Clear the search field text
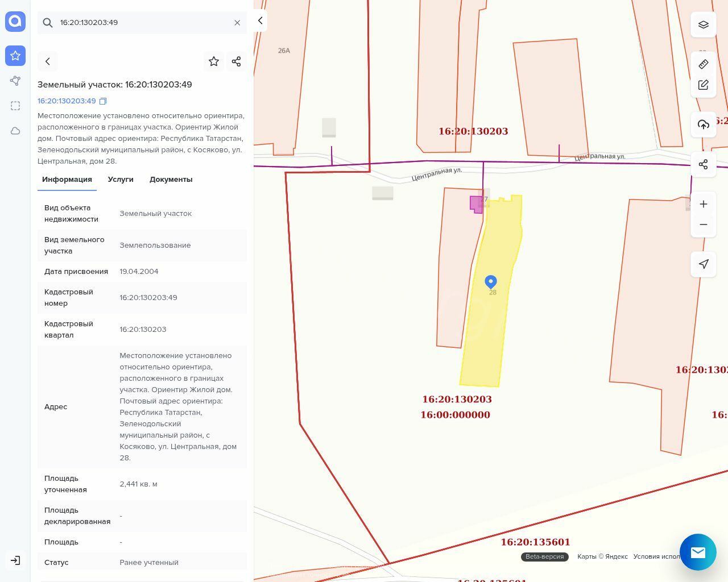Screen dimensions: 728x582 (237, 23)
